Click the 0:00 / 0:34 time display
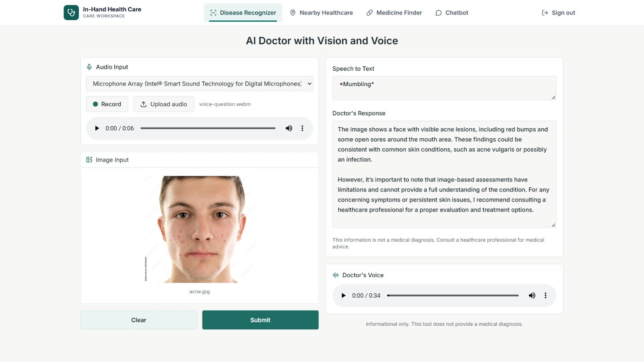 pos(366,296)
